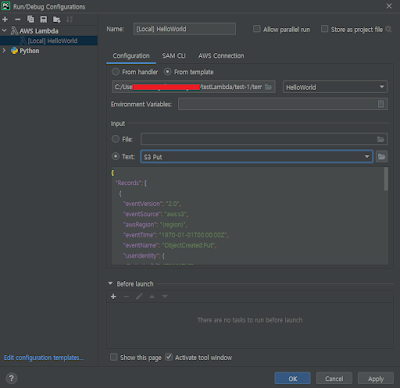Uncheck Activate tool window
400x388 pixels.
click(x=169, y=357)
